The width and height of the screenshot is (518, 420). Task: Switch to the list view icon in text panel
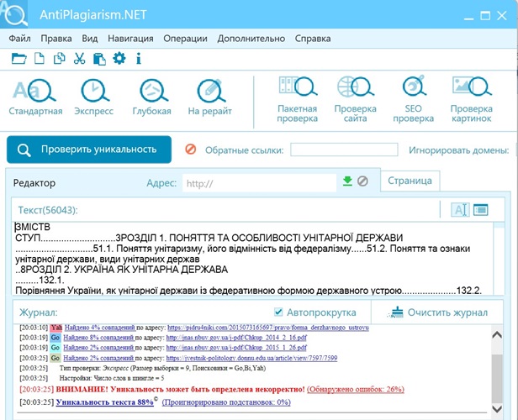481,209
